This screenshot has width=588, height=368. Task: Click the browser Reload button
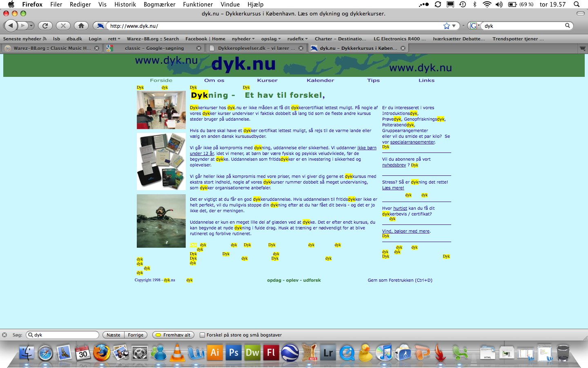(x=45, y=26)
